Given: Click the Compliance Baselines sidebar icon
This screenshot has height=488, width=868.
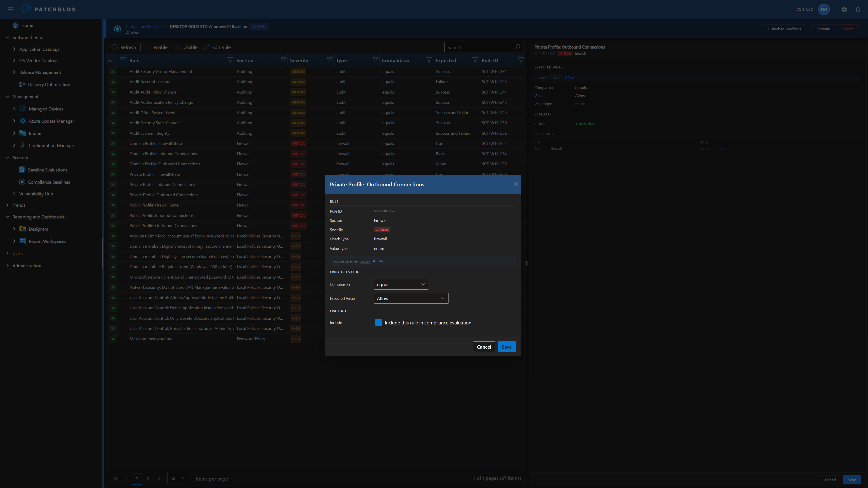Looking at the screenshot, I should pos(22,182).
